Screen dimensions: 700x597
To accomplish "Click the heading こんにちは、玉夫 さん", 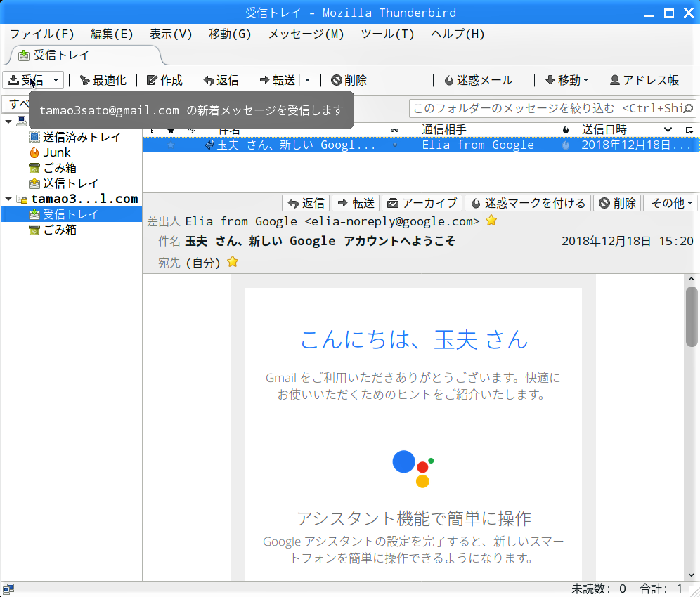I will 414,339.
